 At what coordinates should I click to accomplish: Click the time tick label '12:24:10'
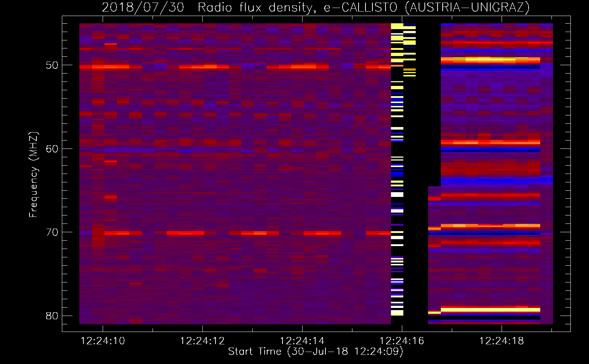[103, 341]
